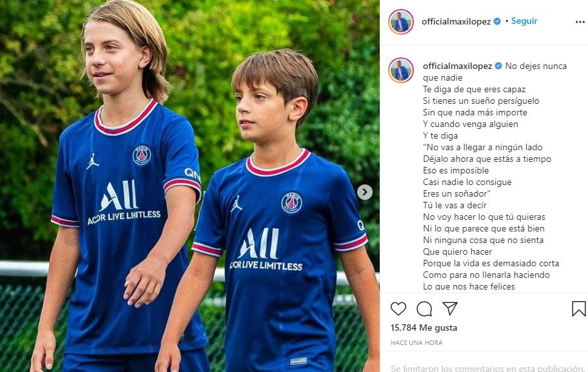Open comments via speech bubble icon

pyautogui.click(x=424, y=309)
